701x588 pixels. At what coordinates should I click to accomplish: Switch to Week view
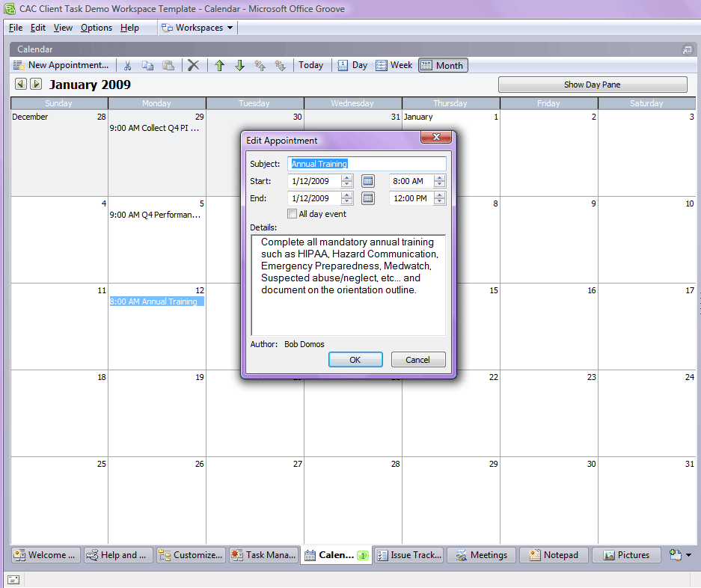click(394, 65)
